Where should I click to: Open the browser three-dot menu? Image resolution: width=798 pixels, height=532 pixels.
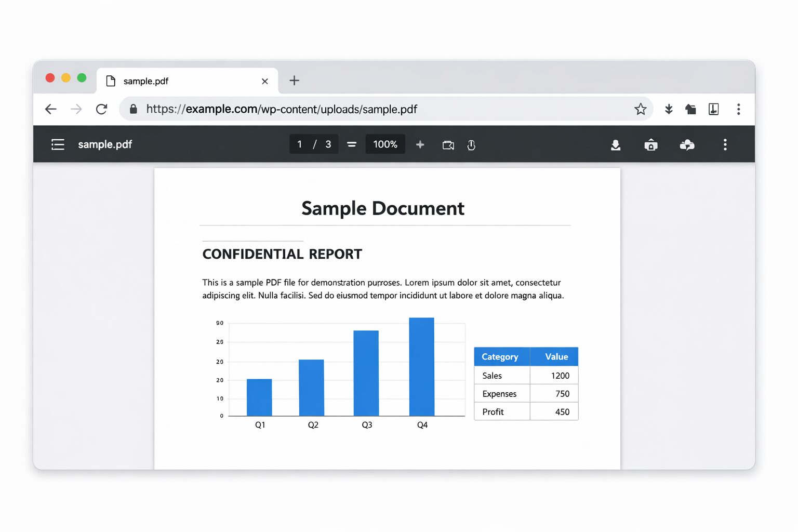click(738, 109)
